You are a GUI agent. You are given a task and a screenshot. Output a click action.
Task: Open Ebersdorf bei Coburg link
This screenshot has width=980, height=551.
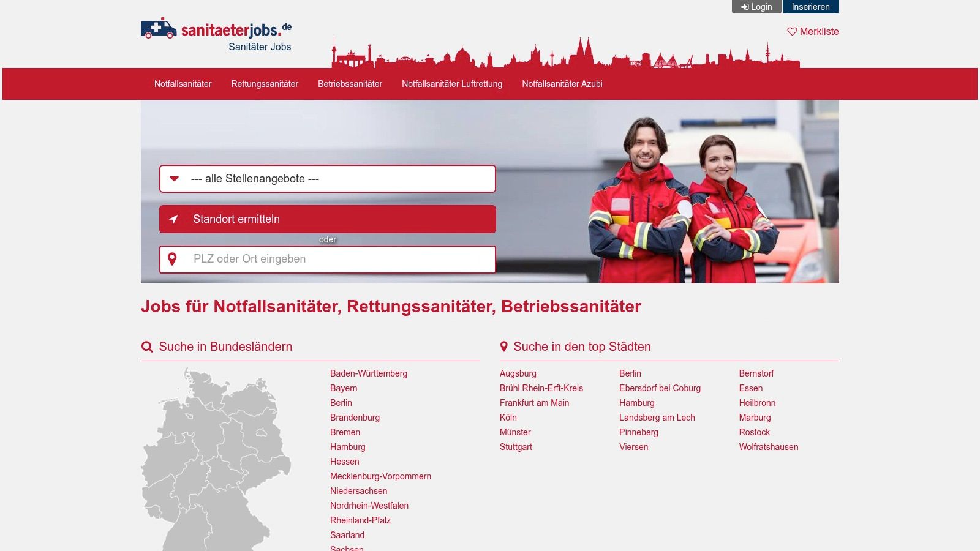[660, 388]
